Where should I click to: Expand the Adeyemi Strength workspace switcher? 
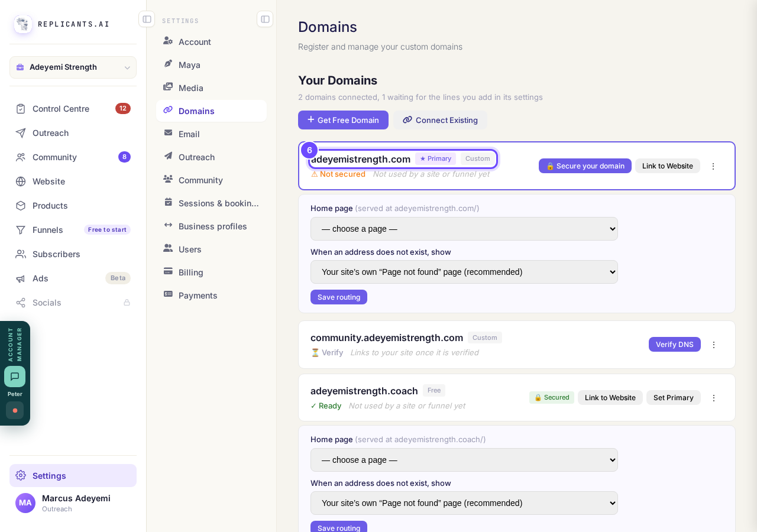pos(73,67)
